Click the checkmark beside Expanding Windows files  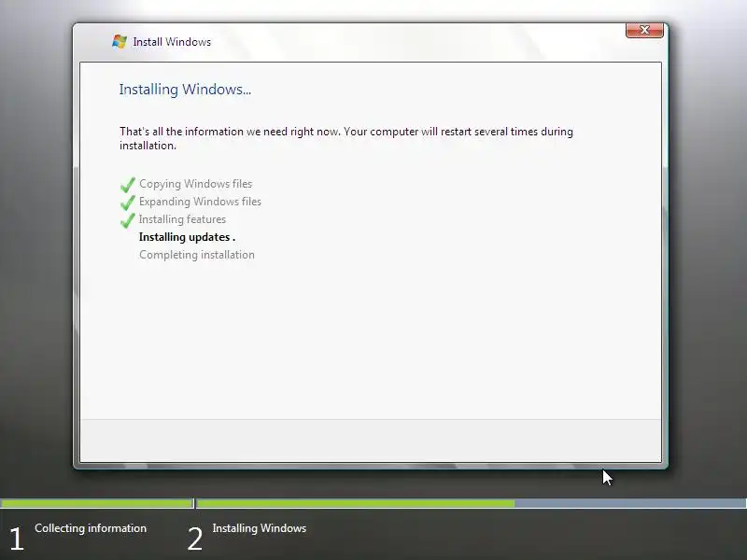tap(128, 202)
